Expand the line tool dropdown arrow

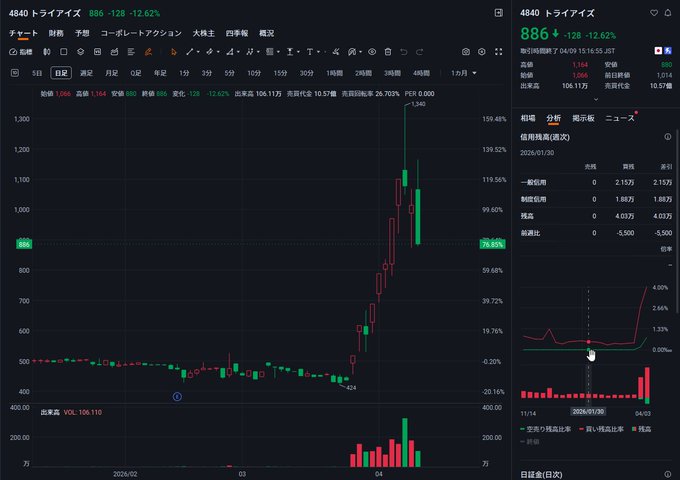(x=198, y=52)
